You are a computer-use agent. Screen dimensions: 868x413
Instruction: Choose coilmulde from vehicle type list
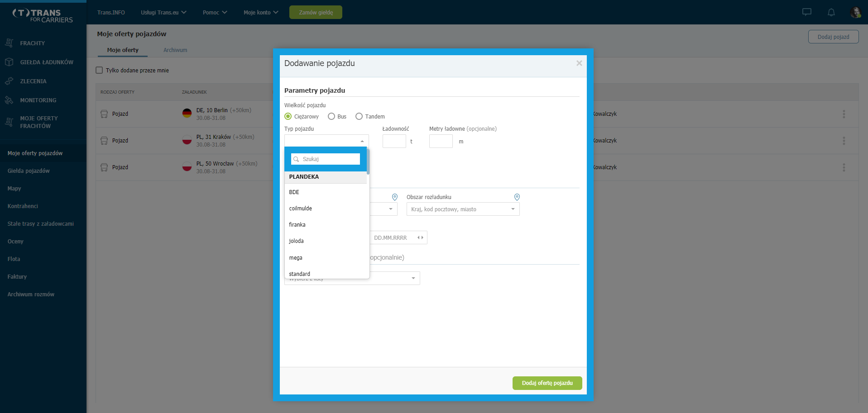[326, 209]
